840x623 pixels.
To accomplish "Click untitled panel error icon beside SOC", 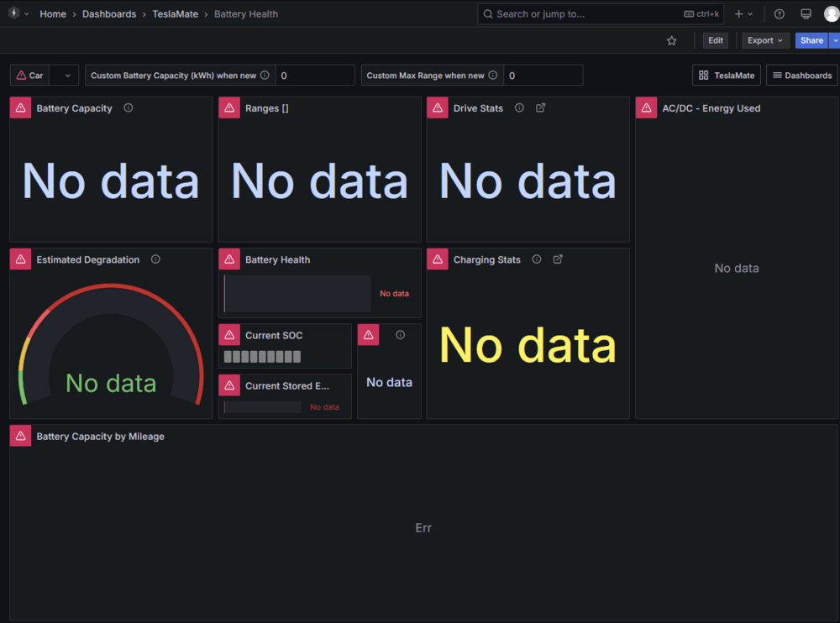I will [x=369, y=335].
